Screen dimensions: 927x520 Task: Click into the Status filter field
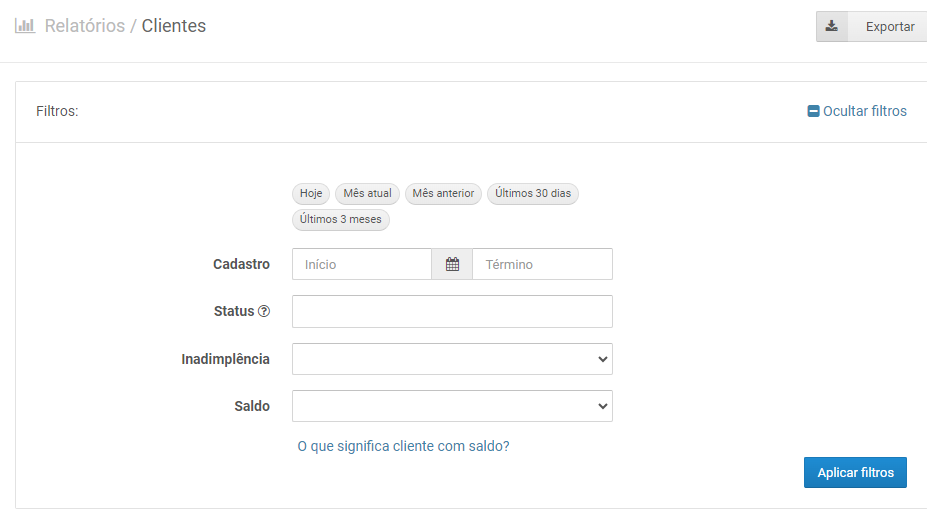(x=452, y=311)
